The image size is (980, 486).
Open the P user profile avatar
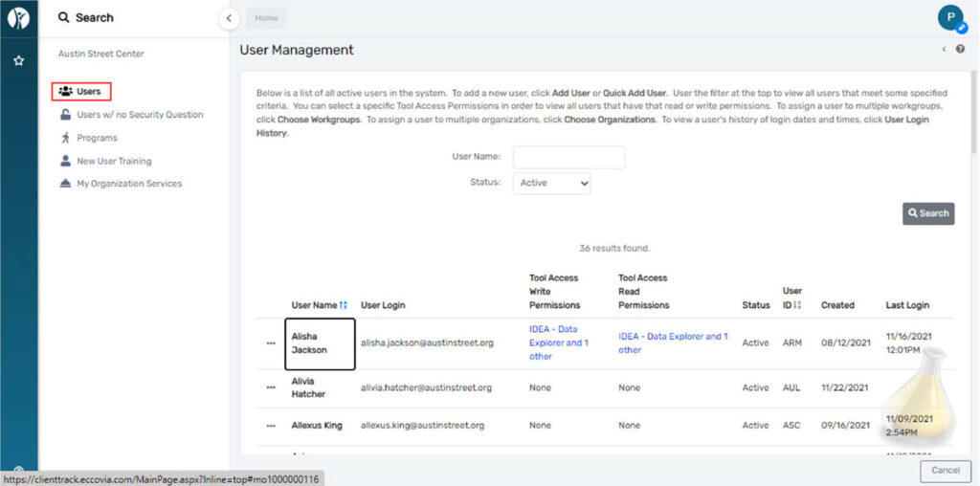point(950,17)
